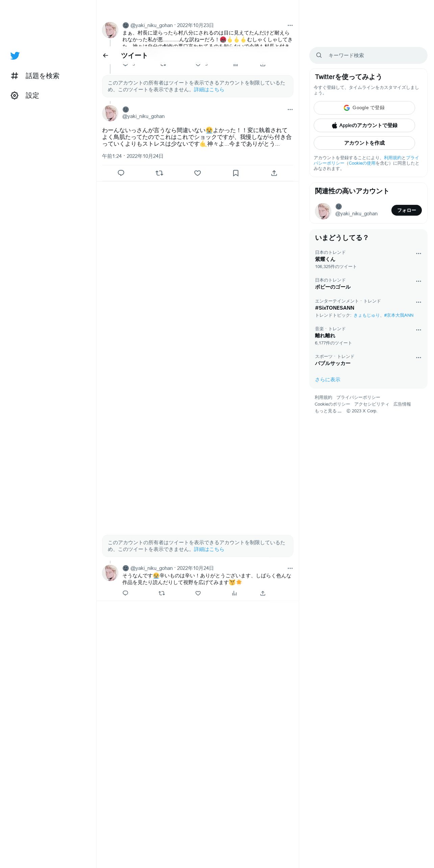Click the キーワード検索 search field
Viewport: 434px width, 868px height.
point(368,55)
